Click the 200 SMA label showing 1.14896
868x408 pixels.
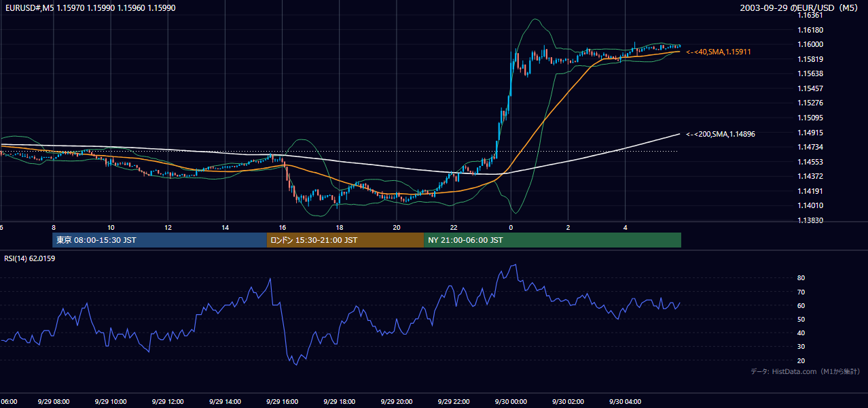(720, 134)
